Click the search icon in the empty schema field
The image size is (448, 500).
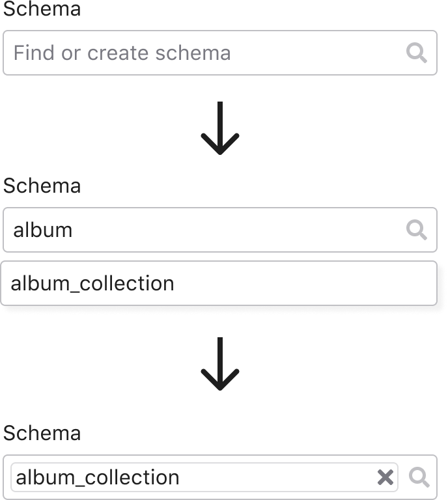click(x=417, y=53)
